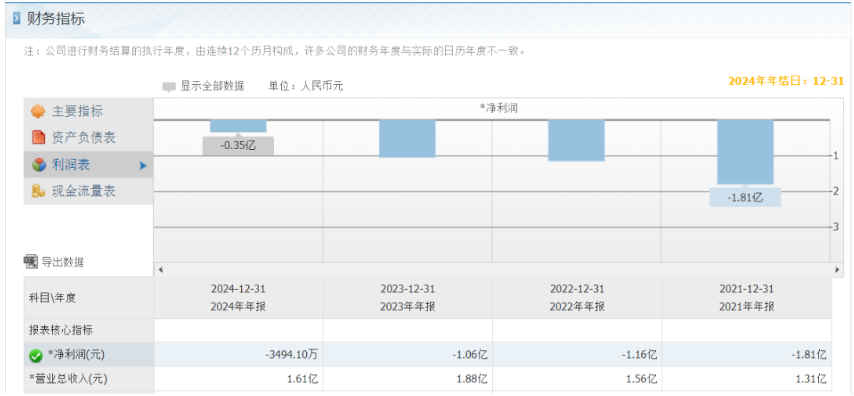This screenshot has height=396, width=854.
Task: Click the 现金流量表 coins icon
Action: (x=38, y=191)
